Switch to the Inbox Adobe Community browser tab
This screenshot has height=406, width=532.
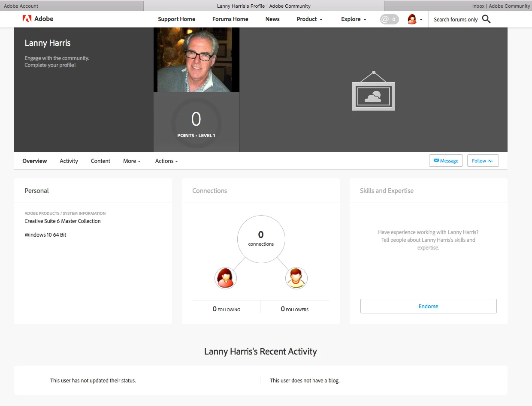458,6
